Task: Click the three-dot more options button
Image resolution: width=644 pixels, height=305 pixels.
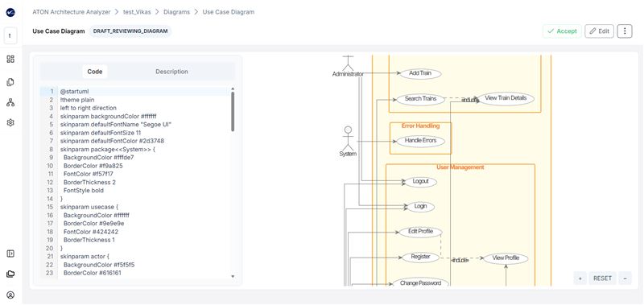Action: click(625, 31)
